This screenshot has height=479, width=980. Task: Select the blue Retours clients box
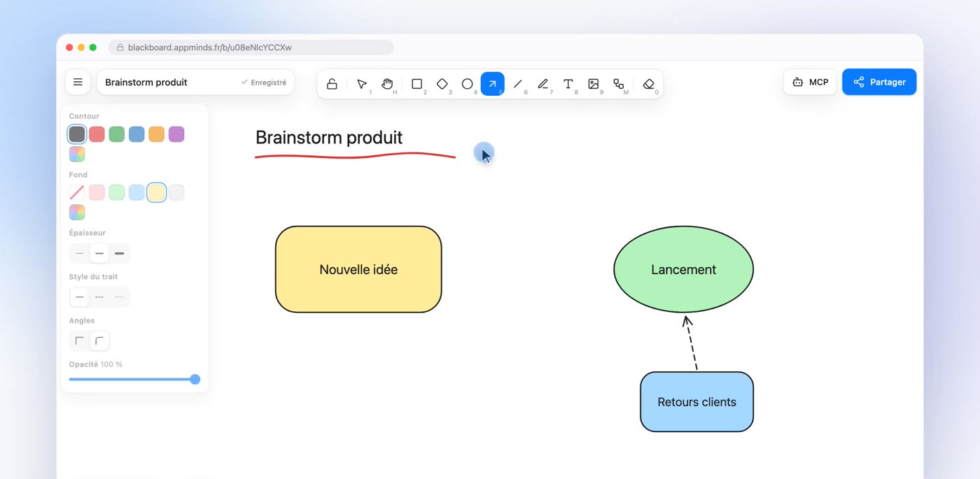click(696, 402)
